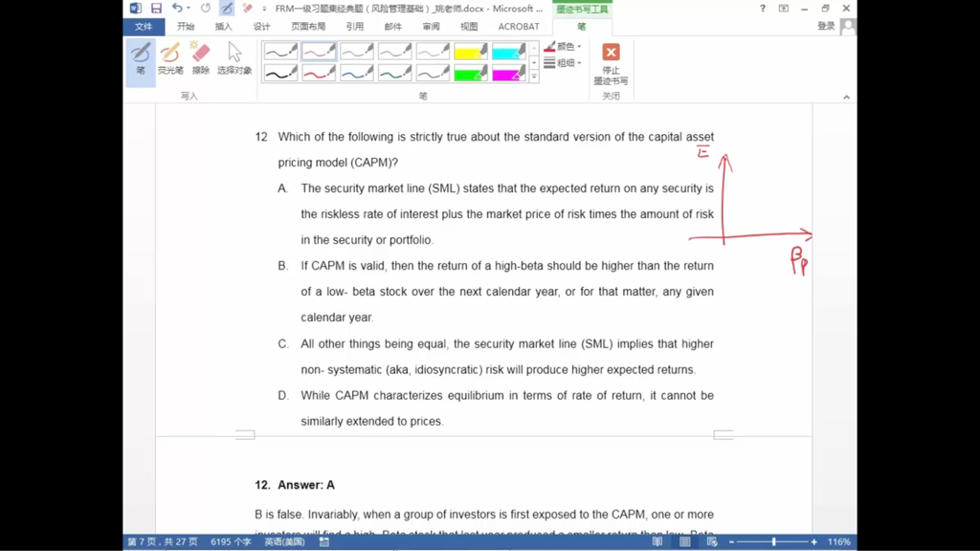Click the Undo arrow in quick access toolbar
Screen dimensions: 980x551
177,8
